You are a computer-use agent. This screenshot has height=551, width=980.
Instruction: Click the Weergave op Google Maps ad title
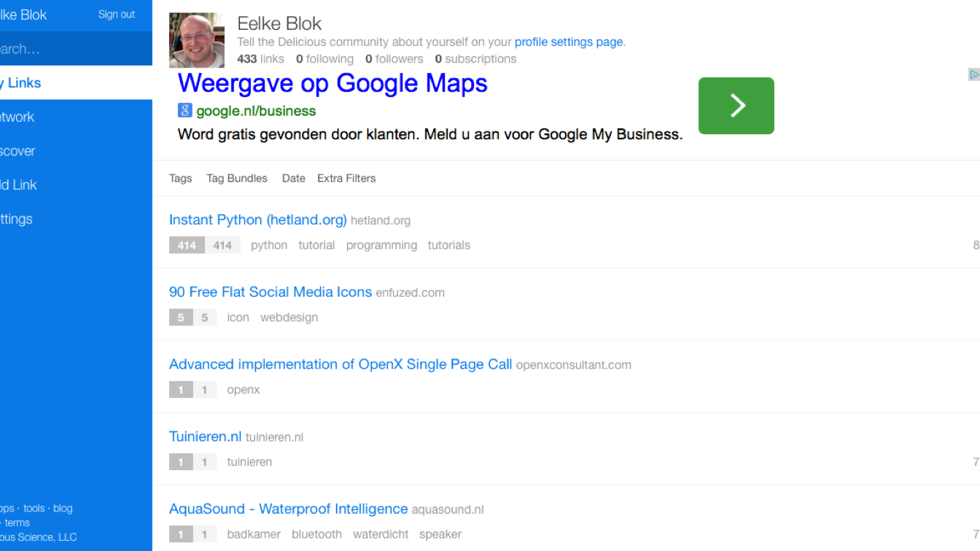332,83
